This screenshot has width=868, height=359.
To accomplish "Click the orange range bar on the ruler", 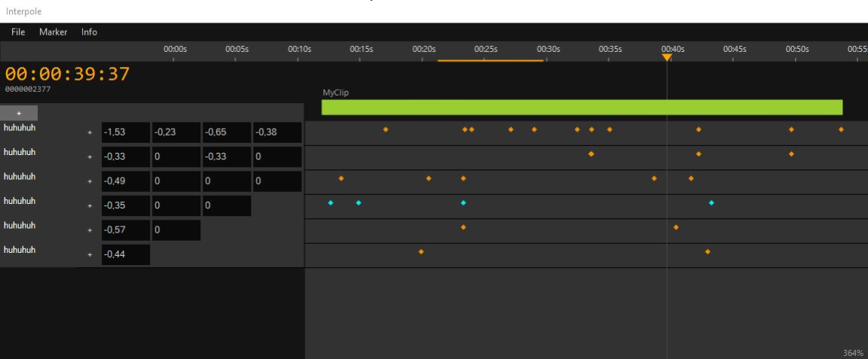I will point(490,60).
